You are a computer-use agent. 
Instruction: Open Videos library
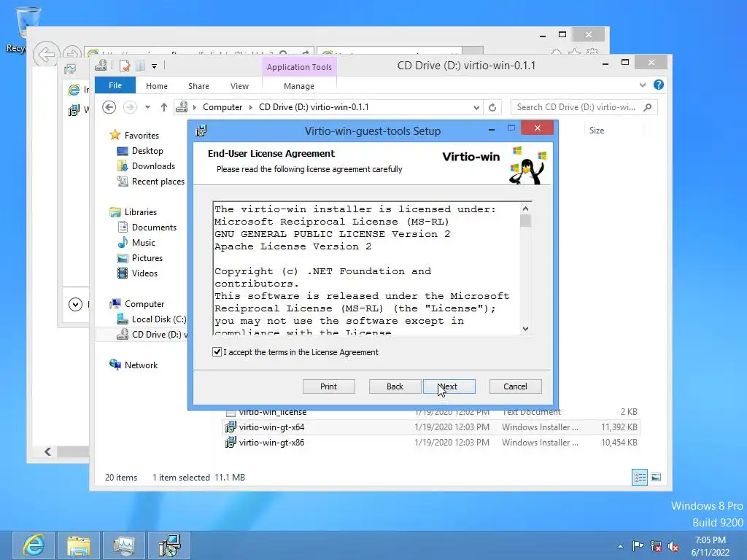pyautogui.click(x=144, y=273)
